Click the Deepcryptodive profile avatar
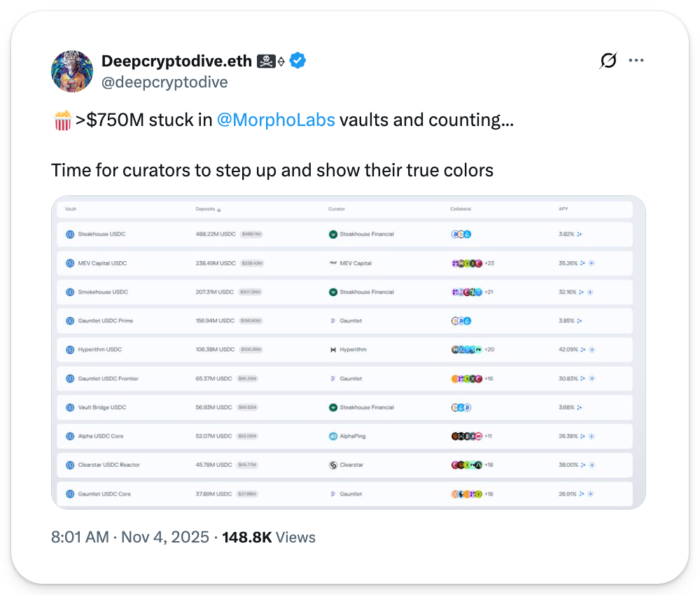The height and width of the screenshot is (595, 700). click(72, 71)
